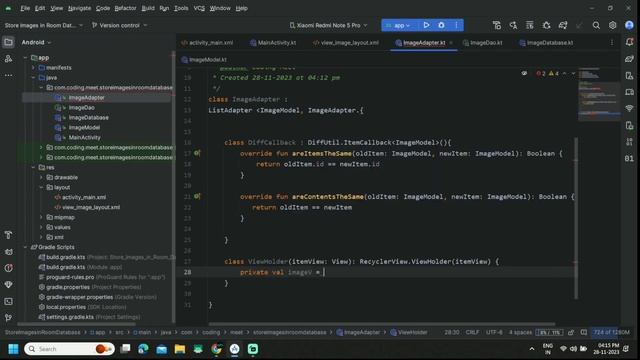The height and width of the screenshot is (360, 640).
Task: Run the app with the green play button
Action: tap(426, 25)
